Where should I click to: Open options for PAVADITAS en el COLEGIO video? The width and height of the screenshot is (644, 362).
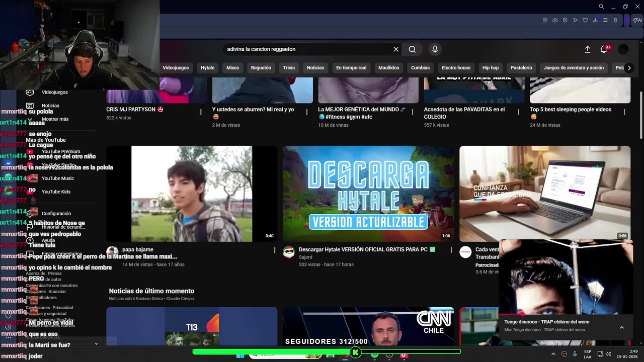point(519,112)
